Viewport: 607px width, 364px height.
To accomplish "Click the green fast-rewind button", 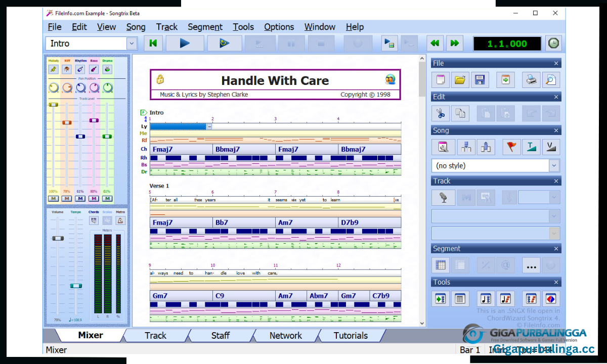I will (435, 43).
